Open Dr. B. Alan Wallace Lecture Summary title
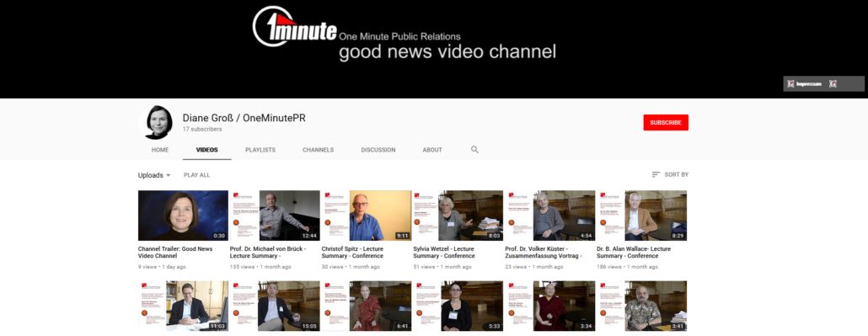 coord(634,253)
